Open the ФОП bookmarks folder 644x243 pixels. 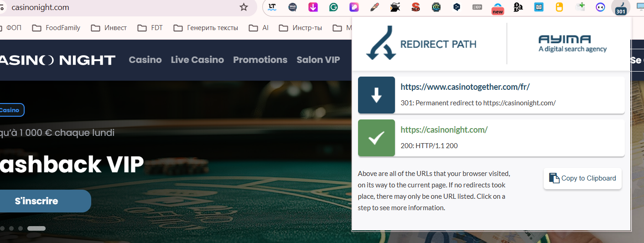tap(11, 28)
